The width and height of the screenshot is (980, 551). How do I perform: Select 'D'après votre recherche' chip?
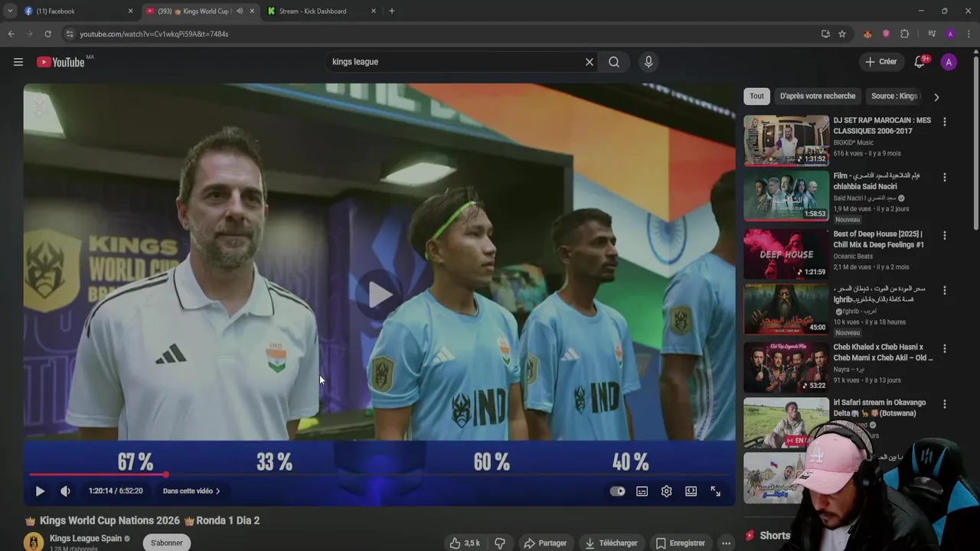pyautogui.click(x=818, y=96)
